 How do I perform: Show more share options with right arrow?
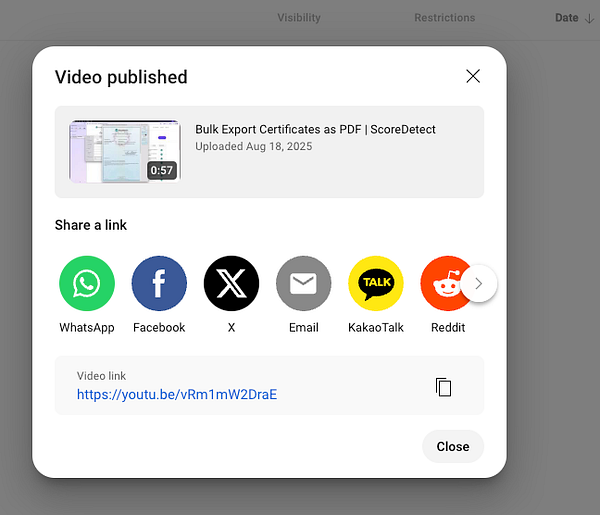click(x=479, y=284)
